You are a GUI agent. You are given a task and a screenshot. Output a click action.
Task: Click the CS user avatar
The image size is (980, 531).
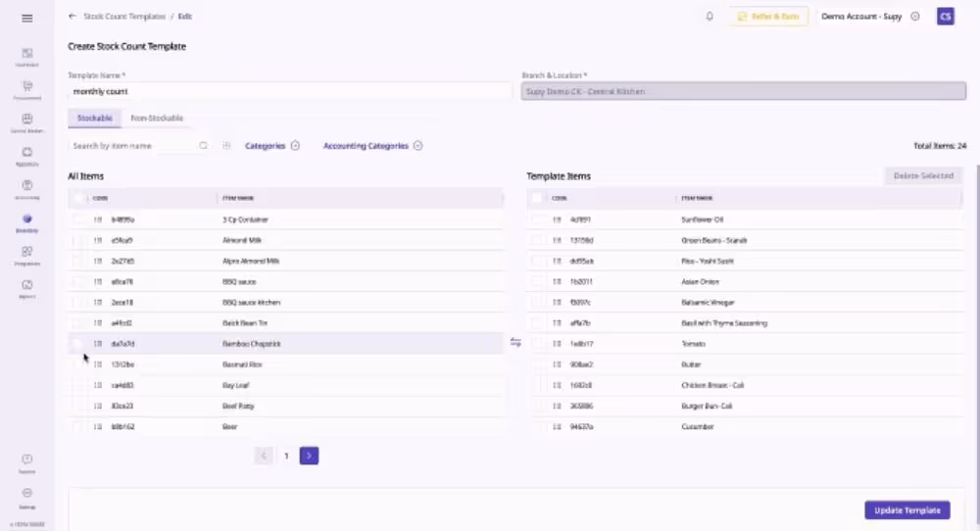click(945, 17)
